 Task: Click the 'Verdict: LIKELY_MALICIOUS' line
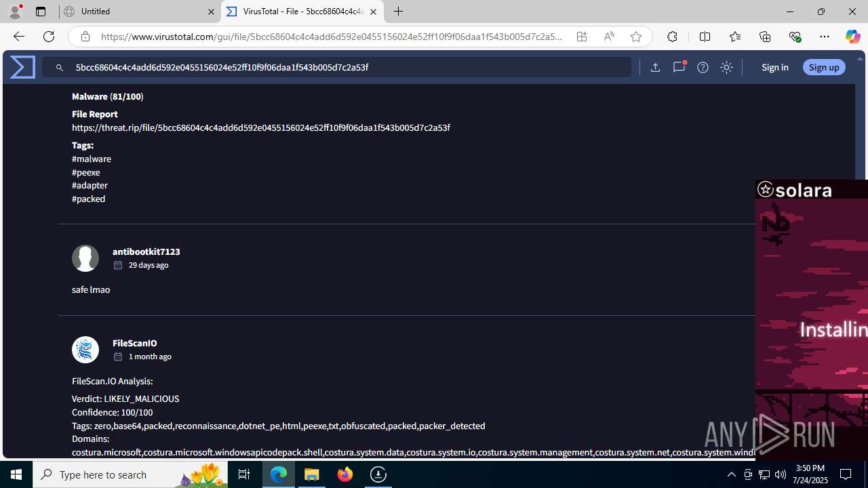pos(125,399)
